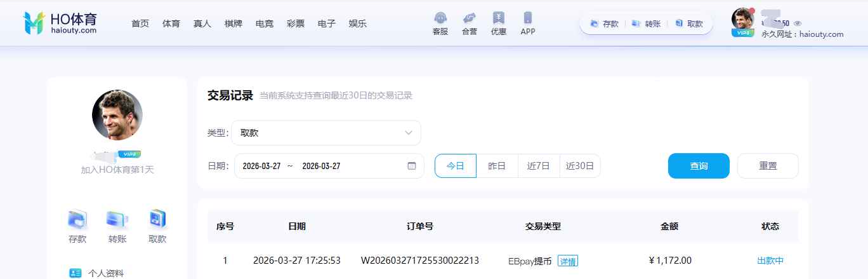Open the 合营 partnership handshake icon
This screenshot has width=868, height=279.
click(470, 18)
